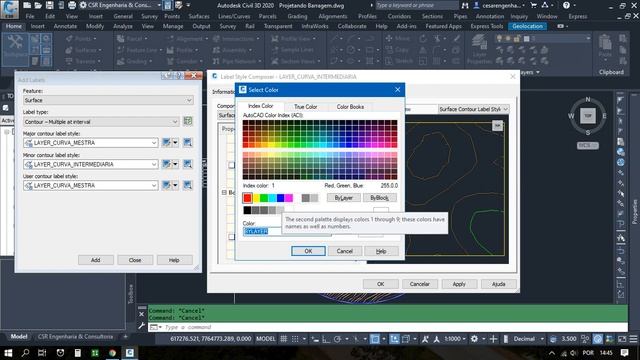Select the black swatch in gray shades palette
The height and width of the screenshot is (360, 640).
(x=247, y=210)
